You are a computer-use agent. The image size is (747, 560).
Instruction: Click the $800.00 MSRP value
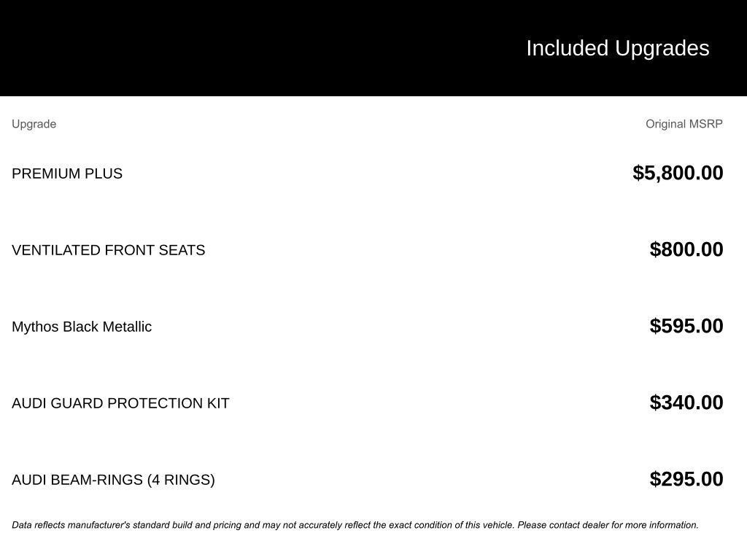tap(686, 249)
